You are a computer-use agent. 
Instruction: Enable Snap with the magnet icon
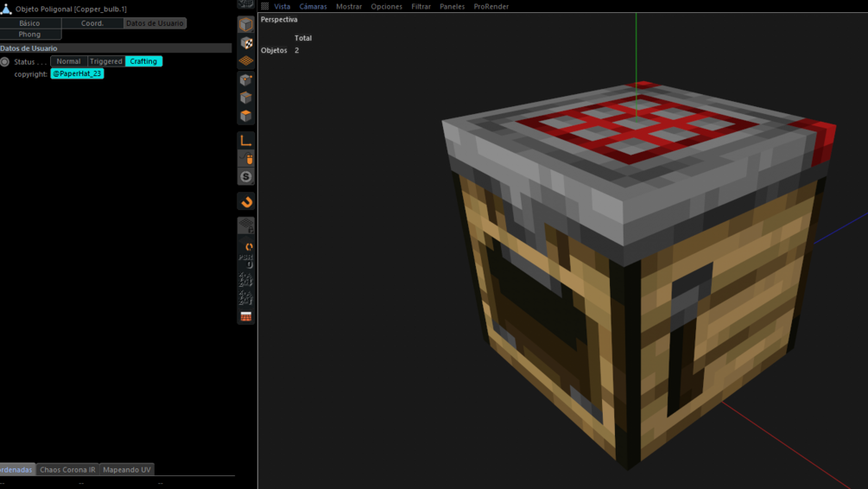click(x=246, y=201)
